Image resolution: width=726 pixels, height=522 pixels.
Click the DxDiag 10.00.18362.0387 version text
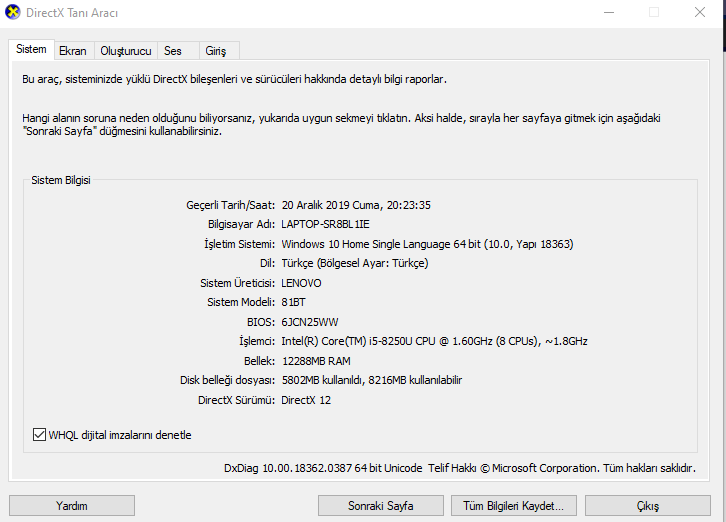click(x=323, y=468)
